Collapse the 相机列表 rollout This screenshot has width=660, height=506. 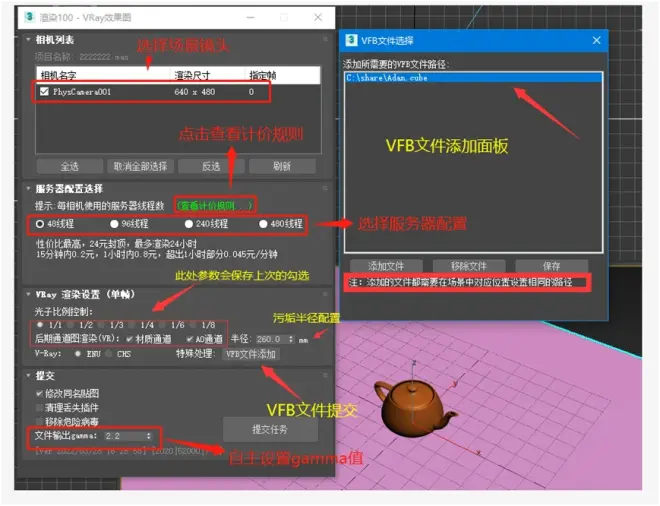28,40
